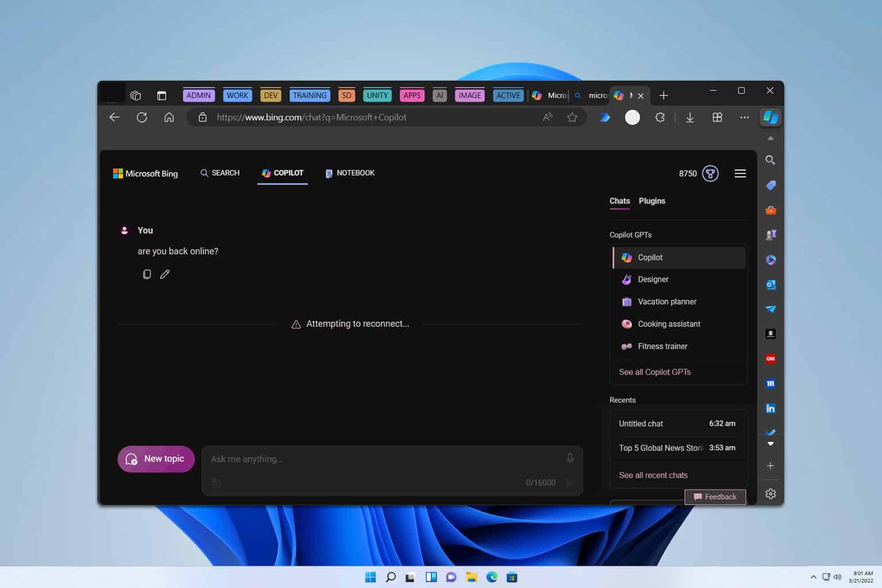This screenshot has width=882, height=588.
Task: Open See all recent chats link
Action: tap(653, 475)
